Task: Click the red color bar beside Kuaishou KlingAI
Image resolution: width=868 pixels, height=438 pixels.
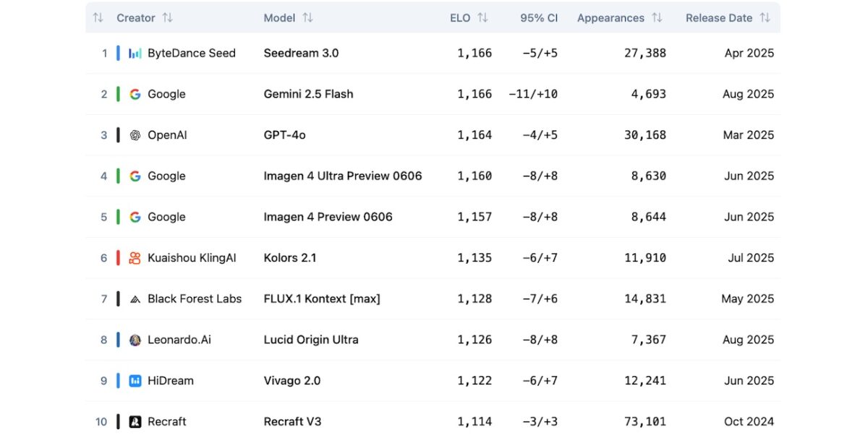Action: pos(118,258)
